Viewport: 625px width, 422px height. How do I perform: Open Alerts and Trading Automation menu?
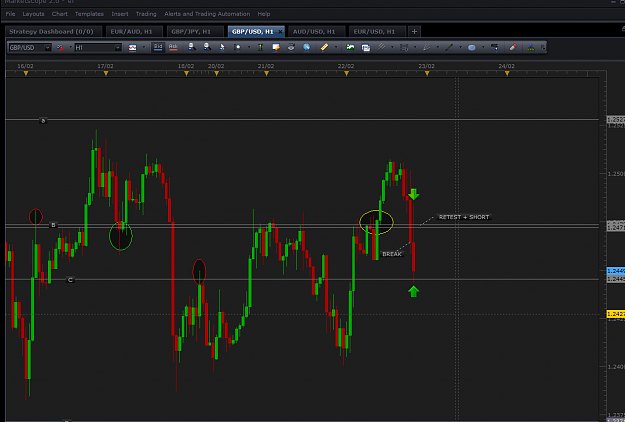207,14
